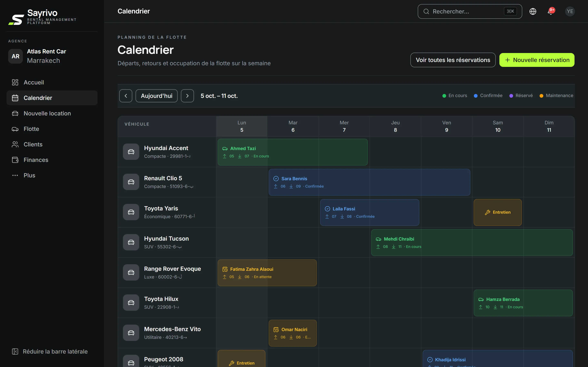Viewport: 588px width, 367px height.
Task: Click the Hyundai Accent car icon
Action: [131, 152]
